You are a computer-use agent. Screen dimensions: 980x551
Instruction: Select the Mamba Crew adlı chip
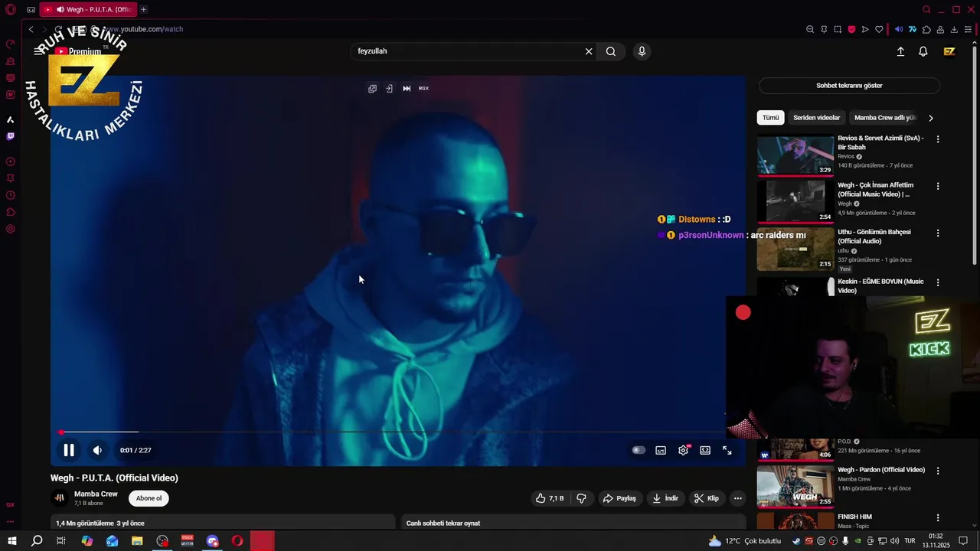pos(884,118)
